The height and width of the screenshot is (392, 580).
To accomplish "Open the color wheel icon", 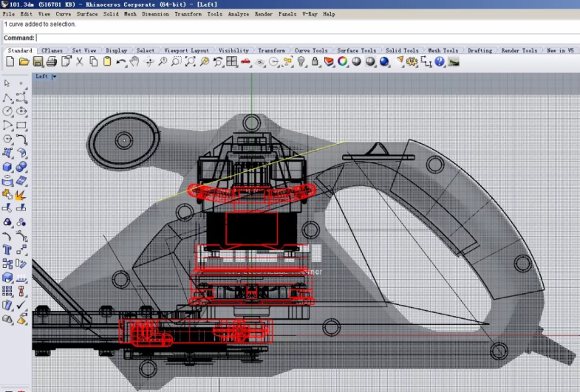I will [343, 62].
